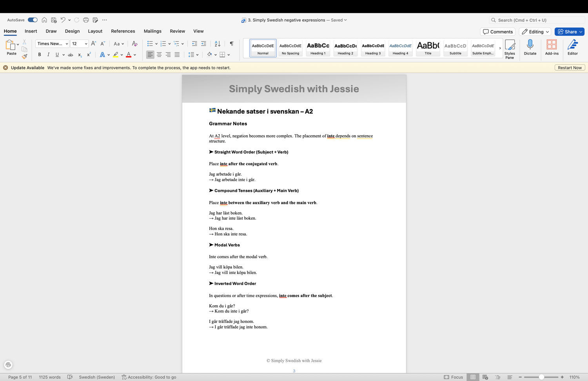Open the Editing mode dropdown
Viewport: 588px width, 381px height.
[x=535, y=32]
